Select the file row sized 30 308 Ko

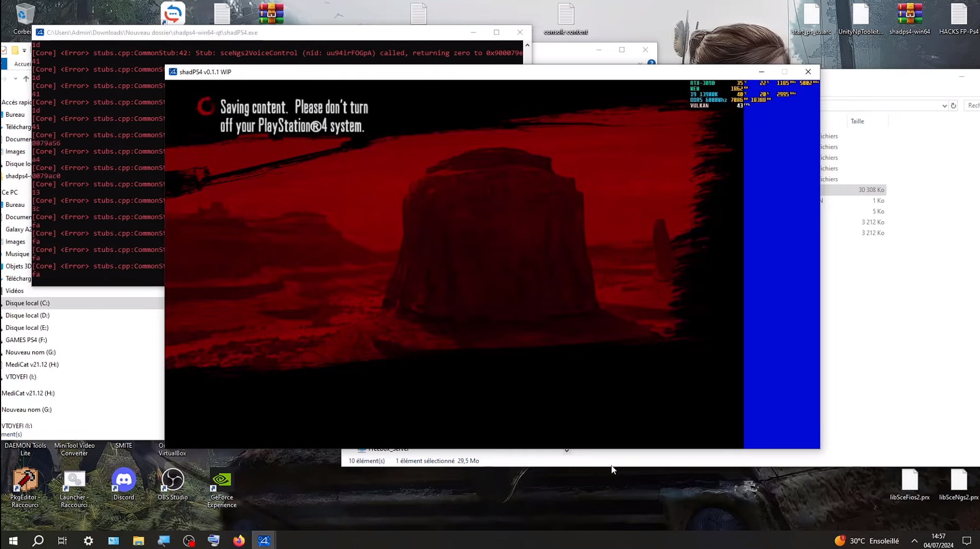coord(853,189)
